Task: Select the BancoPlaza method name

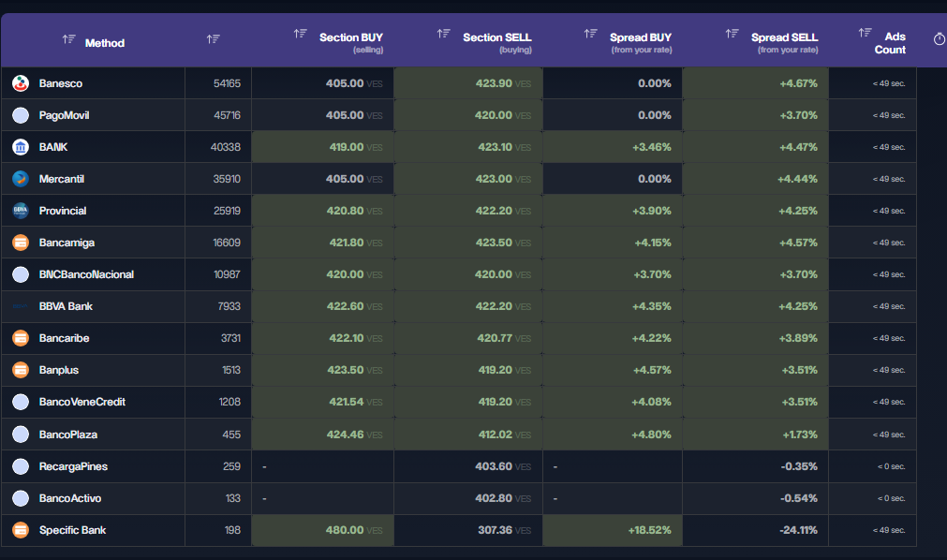Action: [x=68, y=435]
